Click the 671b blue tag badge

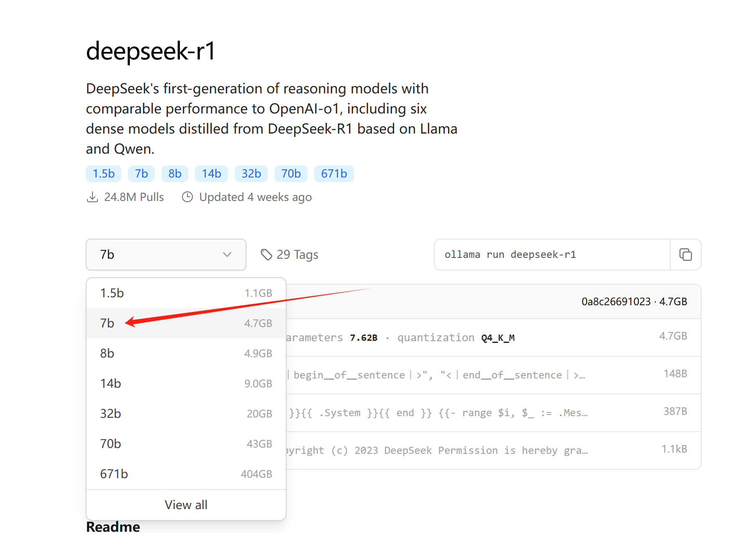pyautogui.click(x=334, y=174)
